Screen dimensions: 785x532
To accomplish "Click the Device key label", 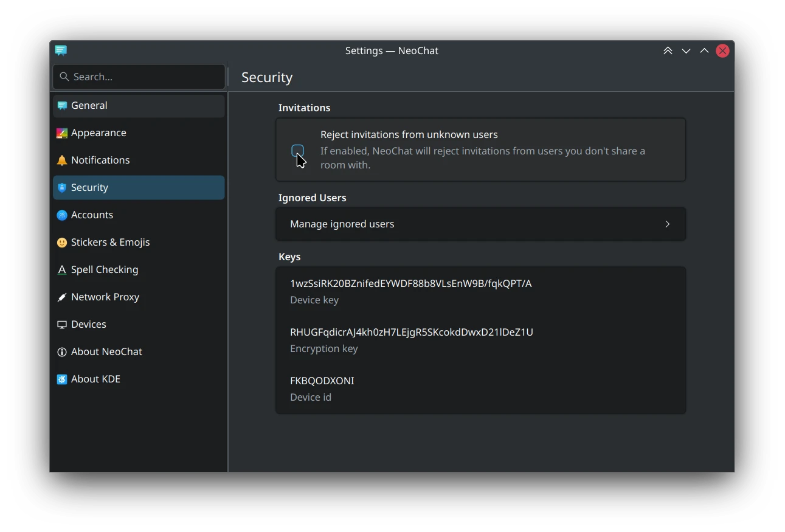I will (314, 300).
